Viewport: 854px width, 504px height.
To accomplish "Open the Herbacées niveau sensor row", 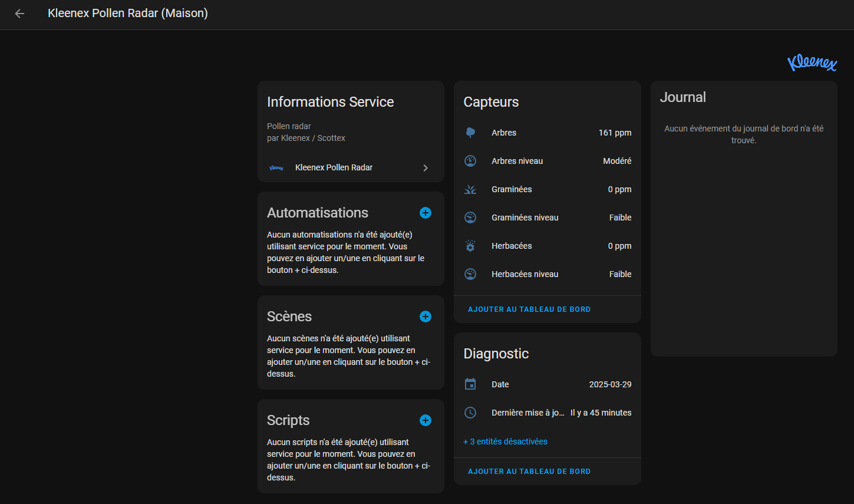I will pyautogui.click(x=548, y=274).
